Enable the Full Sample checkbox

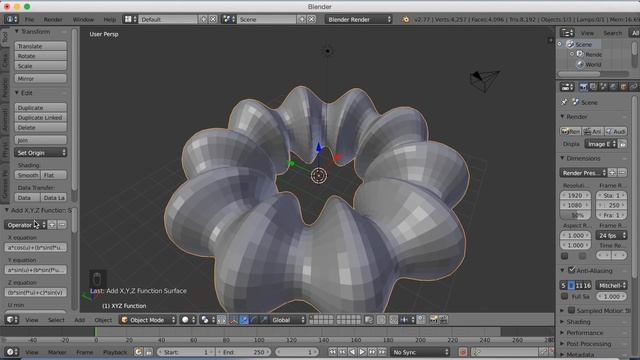(x=564, y=296)
